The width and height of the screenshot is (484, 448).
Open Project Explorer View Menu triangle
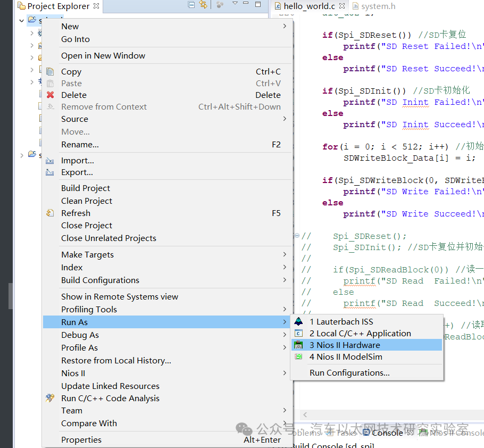[x=235, y=3]
